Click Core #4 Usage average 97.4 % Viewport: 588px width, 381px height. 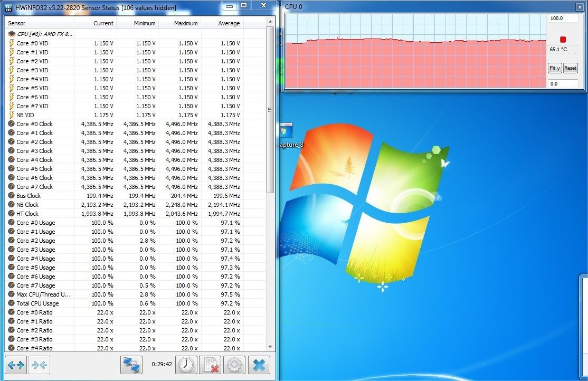coord(230,259)
